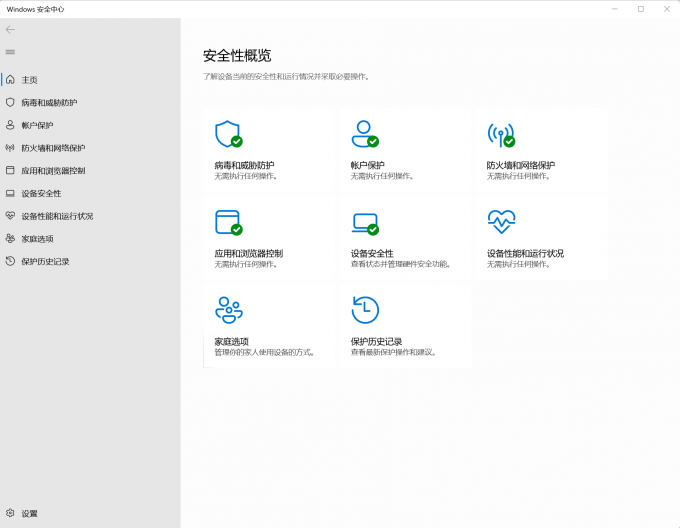Screen dimensions: 680x528
Task: Click person icon beside 帐户保护 in sidebar
Action: [x=10, y=125]
